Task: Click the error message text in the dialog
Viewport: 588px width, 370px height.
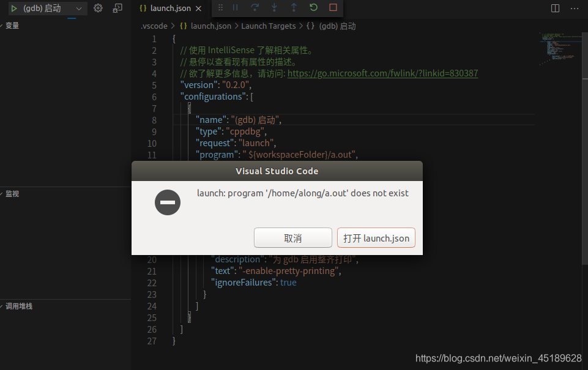Action: pos(303,193)
